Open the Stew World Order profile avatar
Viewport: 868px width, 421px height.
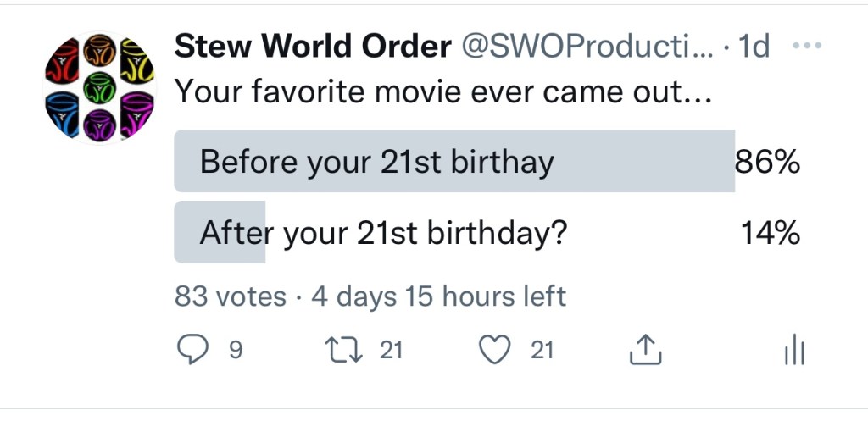[x=99, y=87]
